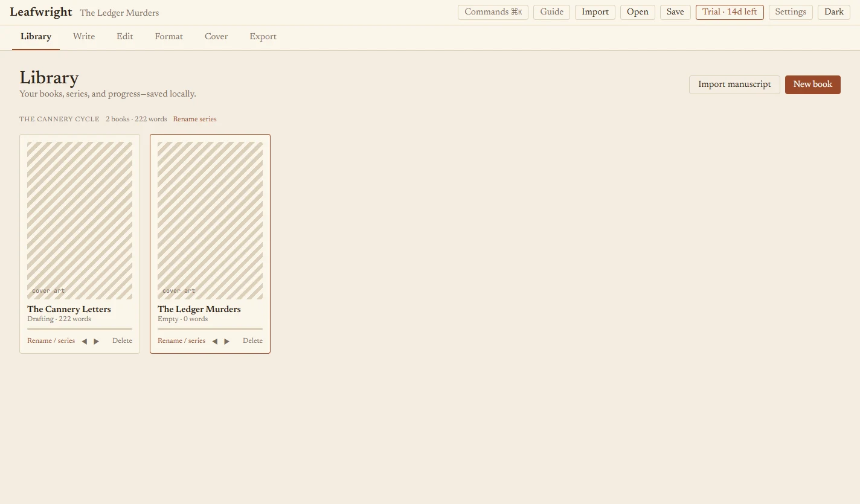The width and height of the screenshot is (860, 504).
Task: Click "Drafting · 222 words" status text
Action: click(x=59, y=319)
